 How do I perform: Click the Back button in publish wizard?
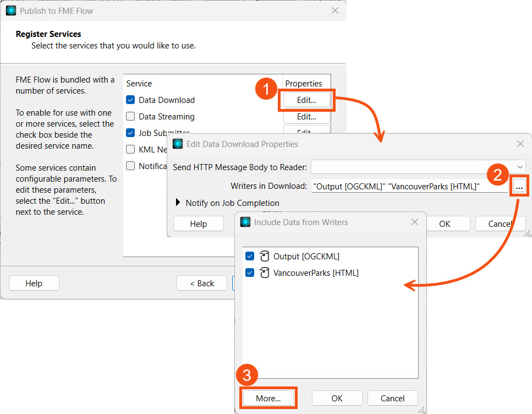[201, 283]
